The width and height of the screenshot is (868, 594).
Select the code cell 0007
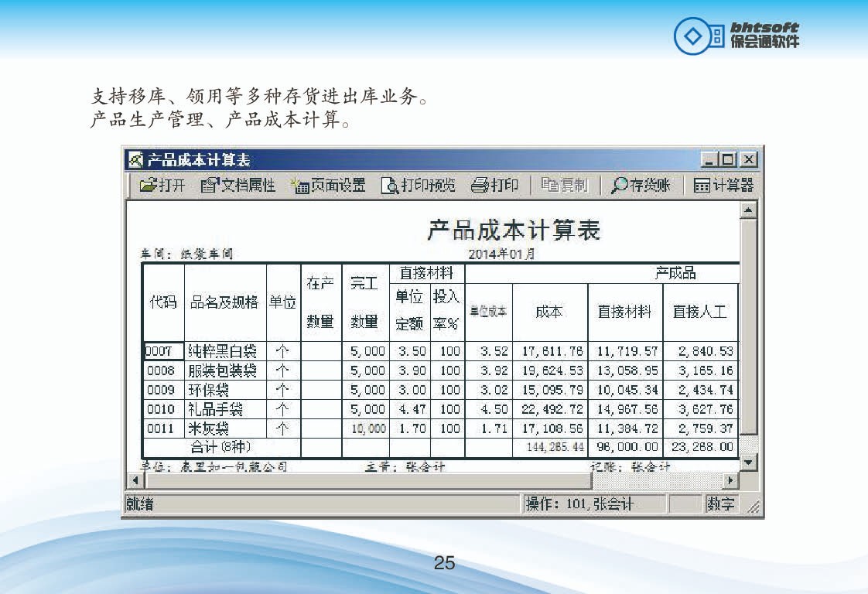[x=162, y=351]
